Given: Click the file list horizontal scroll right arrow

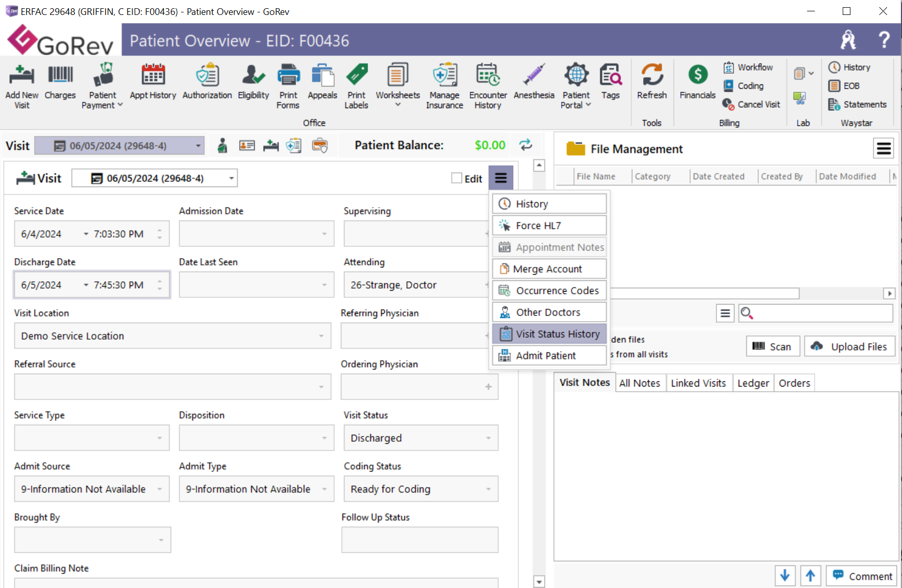Looking at the screenshot, I should click(889, 293).
